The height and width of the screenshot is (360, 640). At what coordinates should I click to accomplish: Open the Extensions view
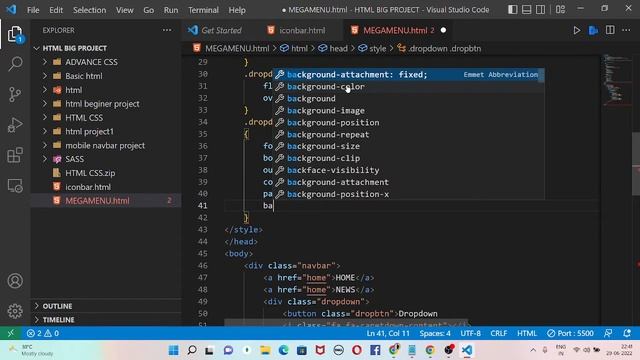15,155
